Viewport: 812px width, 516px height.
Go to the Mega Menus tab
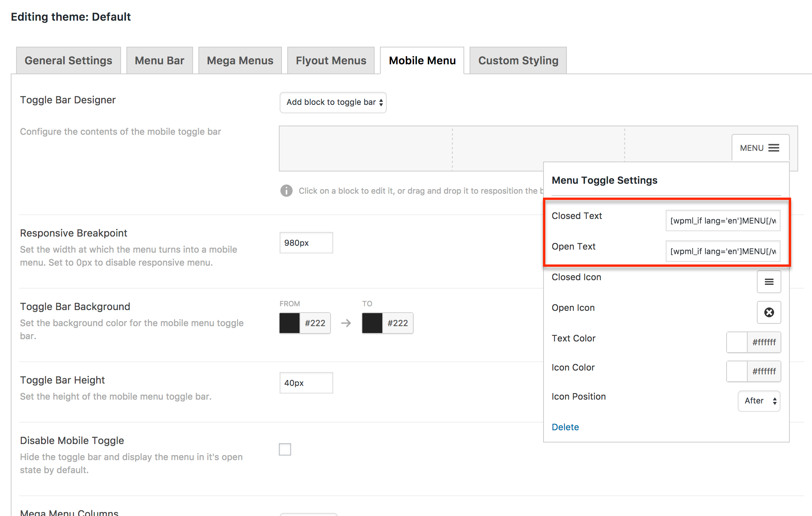240,60
